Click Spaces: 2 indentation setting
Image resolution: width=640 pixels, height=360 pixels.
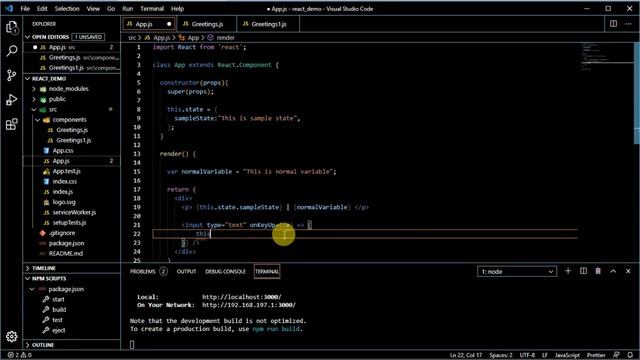[500, 355]
